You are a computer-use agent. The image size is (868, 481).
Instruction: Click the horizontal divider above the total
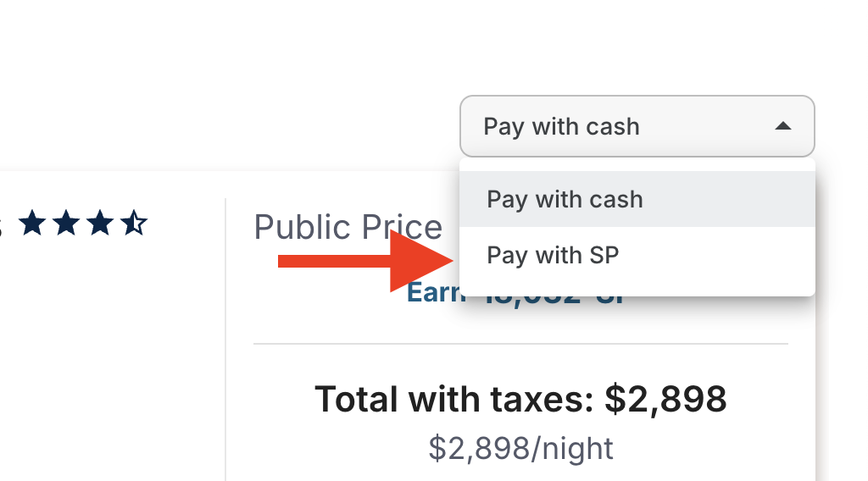(521, 344)
